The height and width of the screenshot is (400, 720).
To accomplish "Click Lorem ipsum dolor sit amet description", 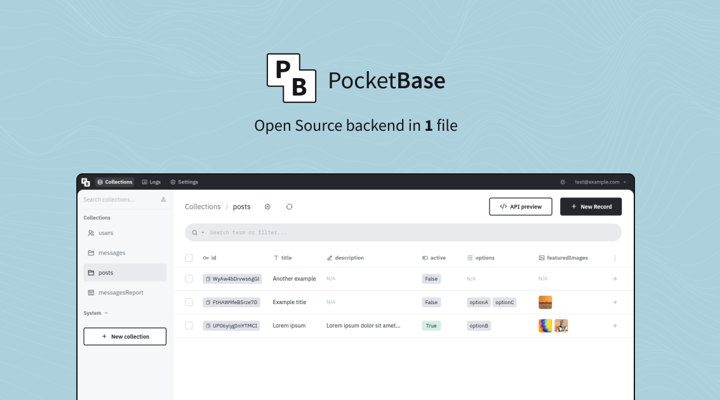I will coord(363,326).
